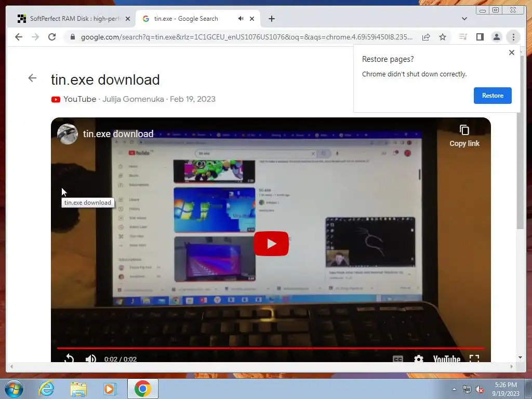Open Windows Explorer from taskbar
532x399 pixels.
[78, 389]
